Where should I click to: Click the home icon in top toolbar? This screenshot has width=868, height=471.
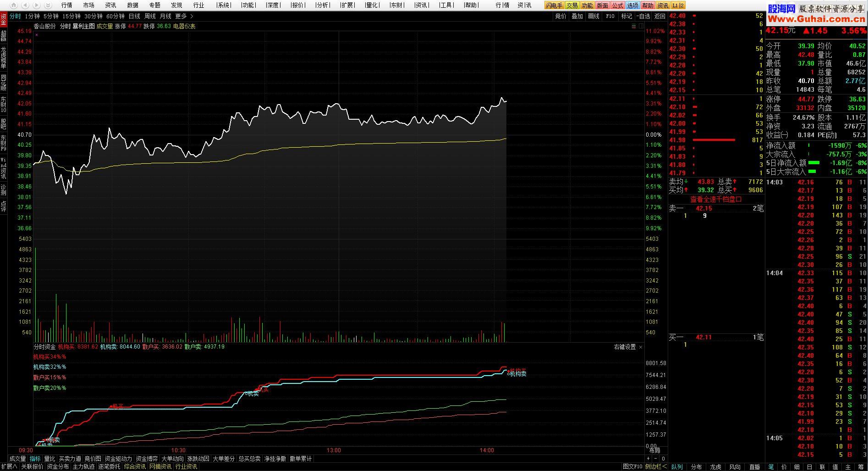[x=13, y=5]
